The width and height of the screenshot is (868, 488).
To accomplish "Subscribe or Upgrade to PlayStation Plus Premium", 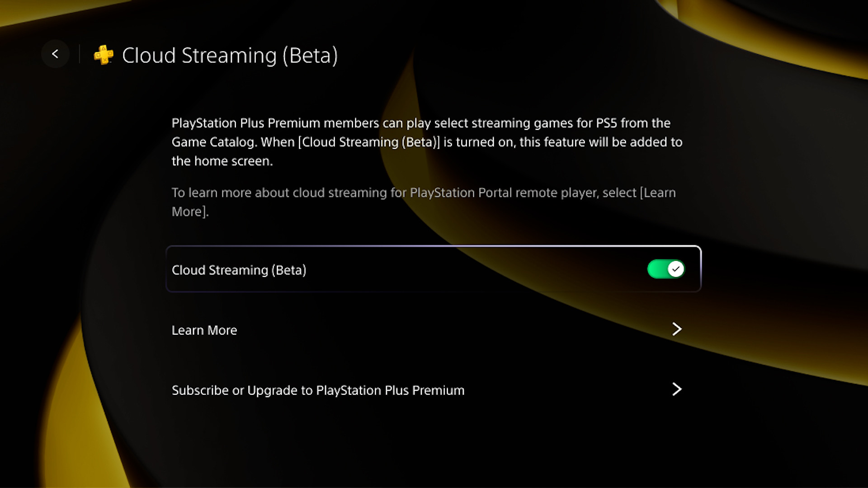I will [426, 389].
